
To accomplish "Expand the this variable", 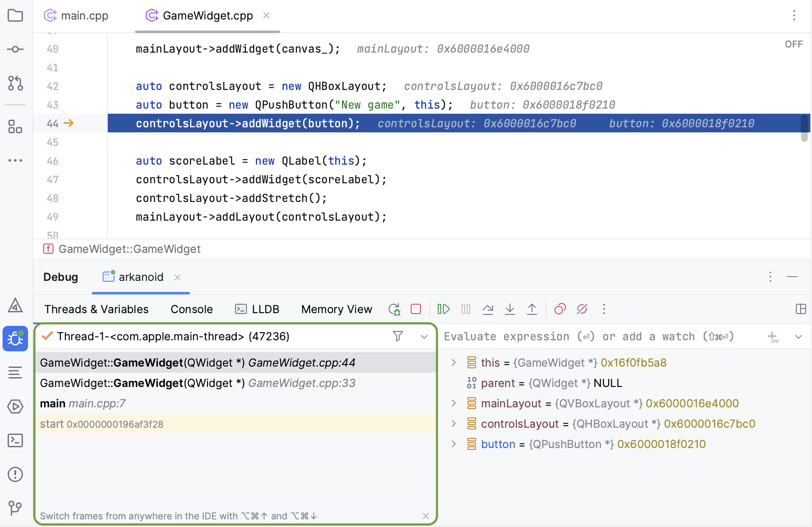I will [453, 362].
